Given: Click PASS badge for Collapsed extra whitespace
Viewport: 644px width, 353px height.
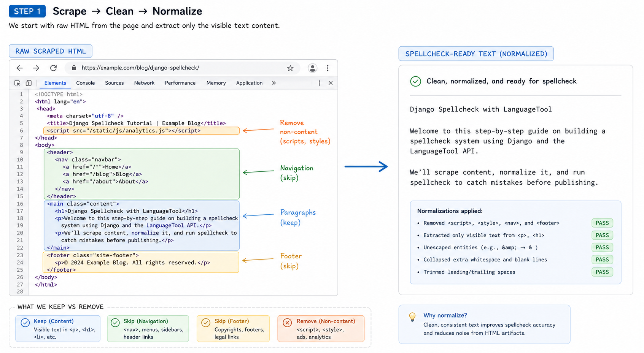Looking at the screenshot, I should (602, 260).
